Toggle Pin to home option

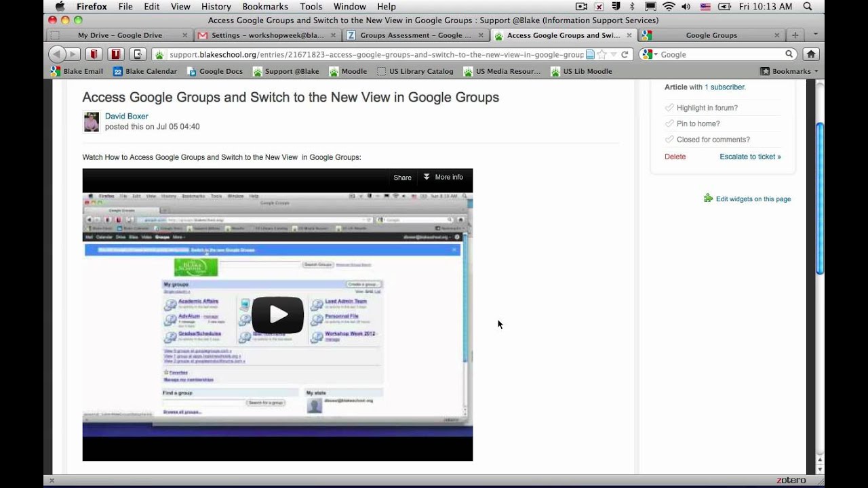coord(692,123)
